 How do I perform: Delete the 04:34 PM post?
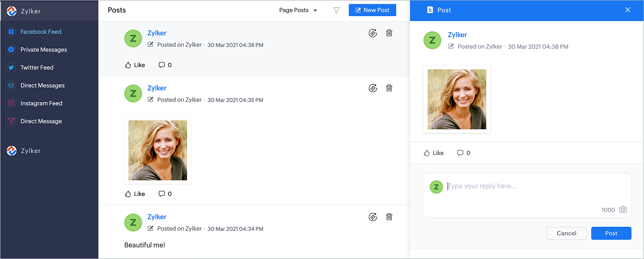click(389, 217)
